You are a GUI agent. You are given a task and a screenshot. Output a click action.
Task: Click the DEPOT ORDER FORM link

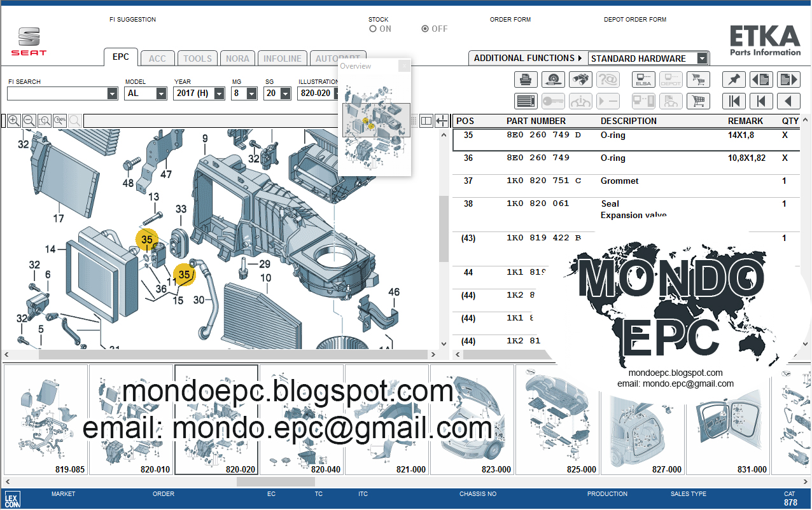pyautogui.click(x=634, y=19)
